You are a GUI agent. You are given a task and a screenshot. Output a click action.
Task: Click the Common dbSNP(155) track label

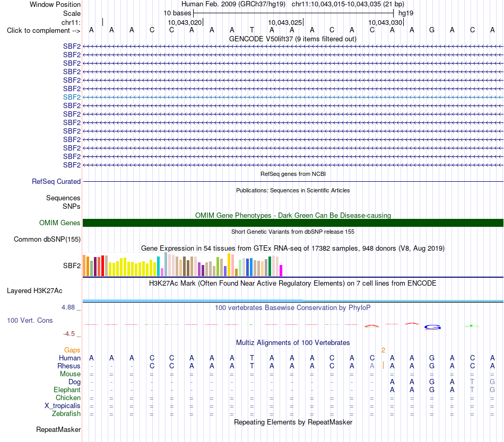tap(47, 240)
